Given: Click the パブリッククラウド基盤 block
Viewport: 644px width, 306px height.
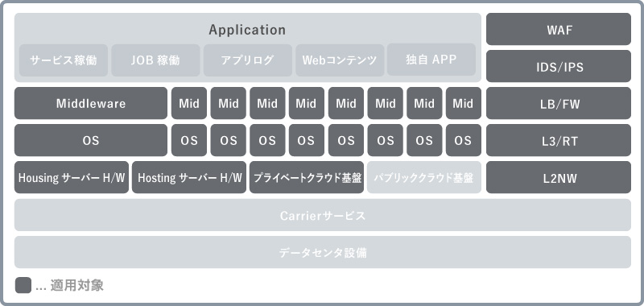Looking at the screenshot, I should 424,177.
